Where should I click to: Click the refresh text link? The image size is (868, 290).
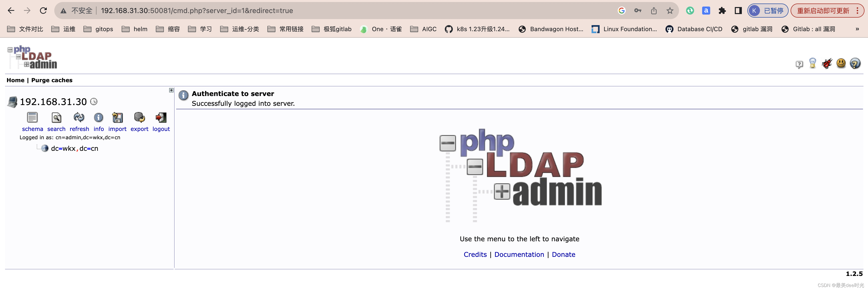pos(79,129)
